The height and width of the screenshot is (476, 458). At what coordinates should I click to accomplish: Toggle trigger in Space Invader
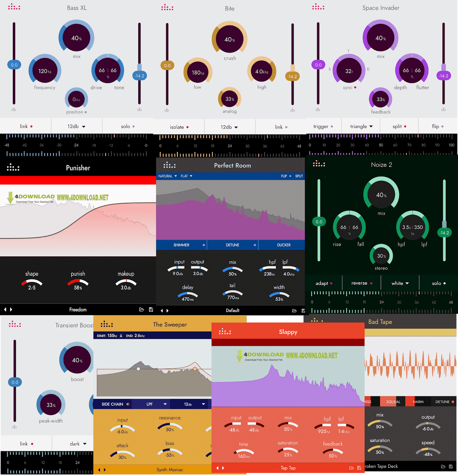coord(323,126)
